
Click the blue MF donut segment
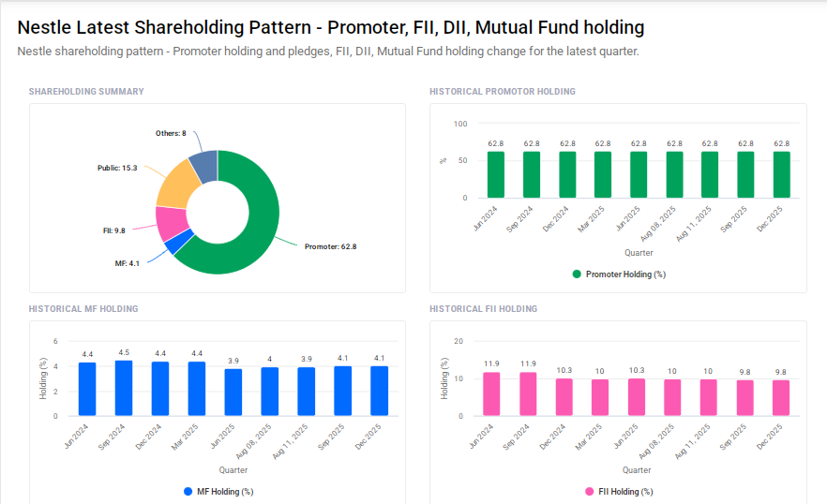tap(178, 242)
